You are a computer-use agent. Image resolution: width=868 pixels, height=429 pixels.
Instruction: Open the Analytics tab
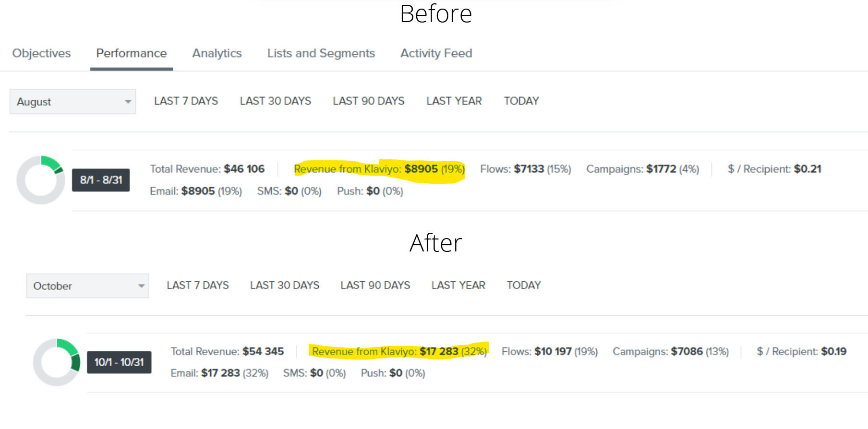point(217,53)
